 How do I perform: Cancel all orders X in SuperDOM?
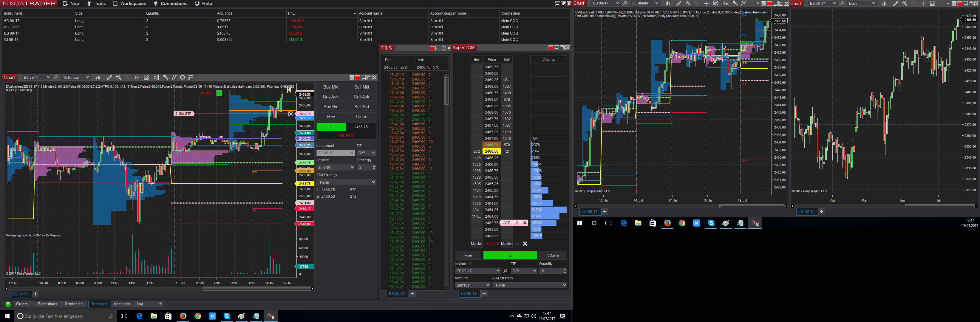tap(525, 244)
